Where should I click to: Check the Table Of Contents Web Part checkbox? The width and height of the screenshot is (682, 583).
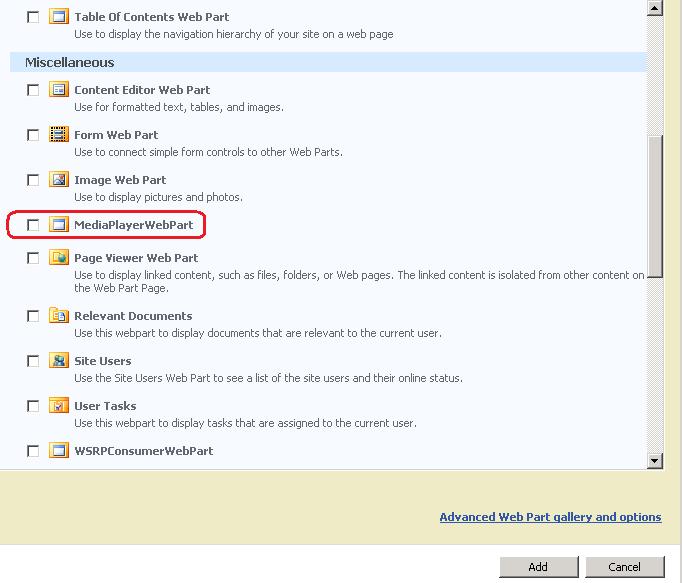point(33,17)
